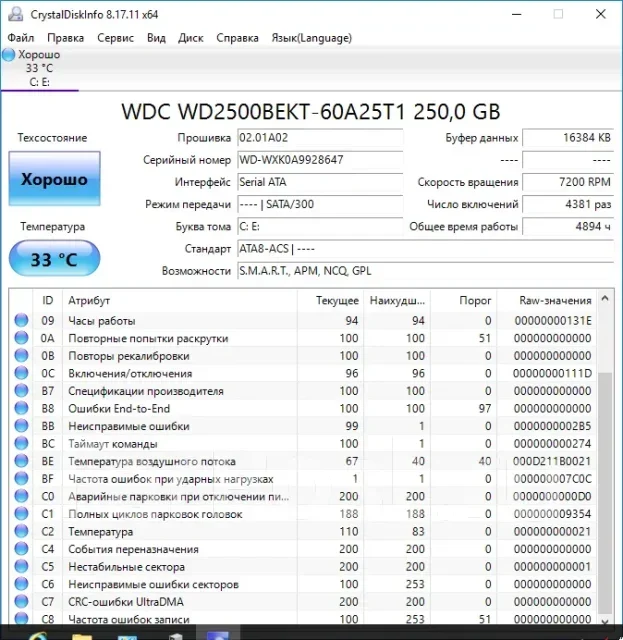Viewport: 623px width, 640px height.
Task: Click the Нестабильные сектора attribute name
Action: (x=127, y=567)
